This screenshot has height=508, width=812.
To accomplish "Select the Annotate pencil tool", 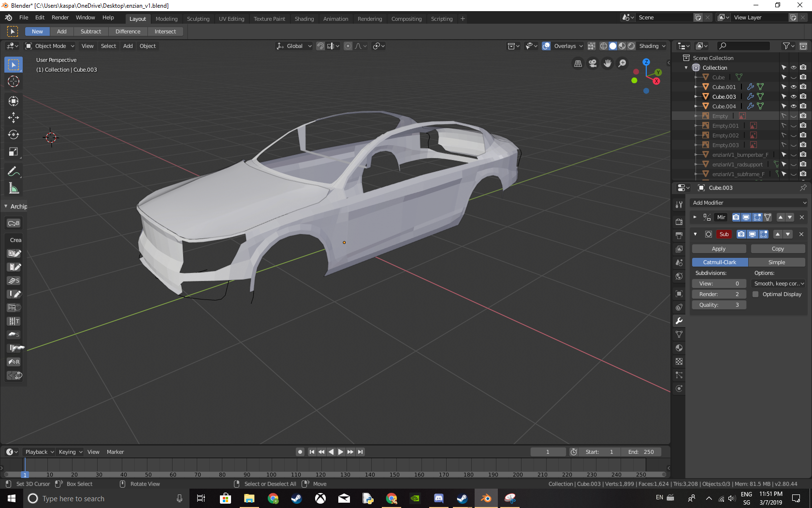I will [14, 172].
